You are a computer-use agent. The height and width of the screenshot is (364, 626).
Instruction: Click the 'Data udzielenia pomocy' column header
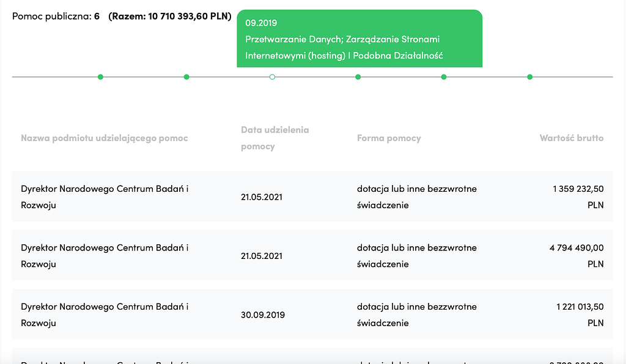point(274,138)
